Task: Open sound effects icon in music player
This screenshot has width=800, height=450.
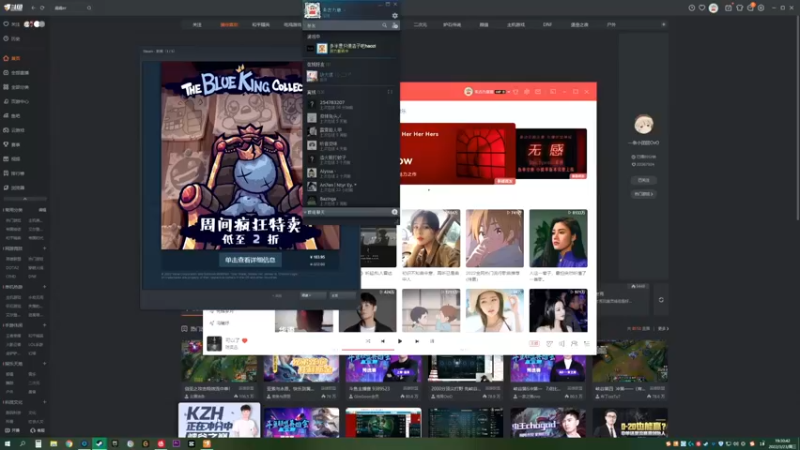Action: [549, 344]
